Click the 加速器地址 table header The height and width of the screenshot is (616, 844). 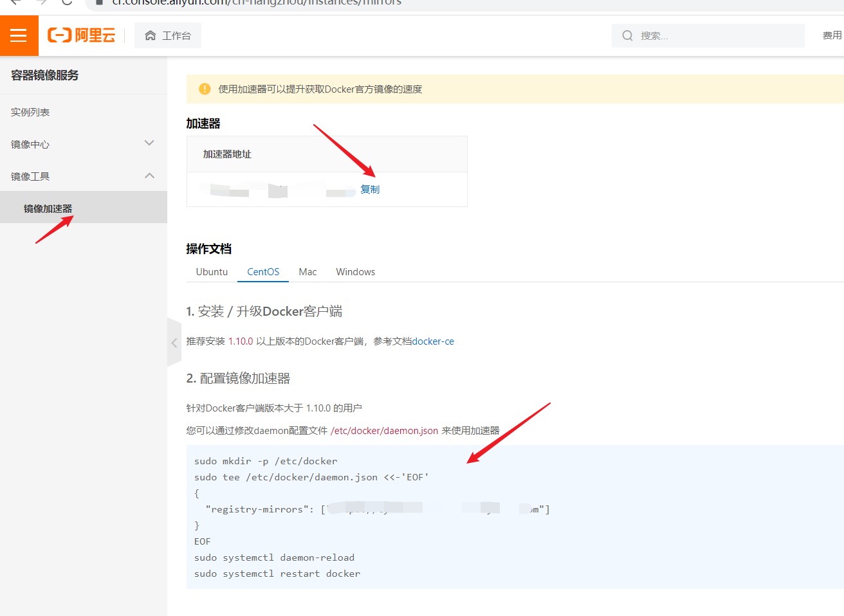coord(227,154)
